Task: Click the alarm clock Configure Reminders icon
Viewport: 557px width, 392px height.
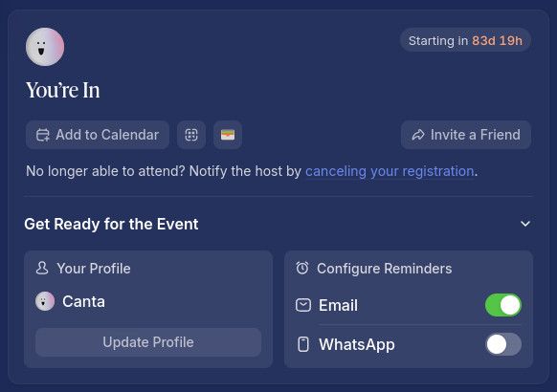Action: click(x=302, y=269)
